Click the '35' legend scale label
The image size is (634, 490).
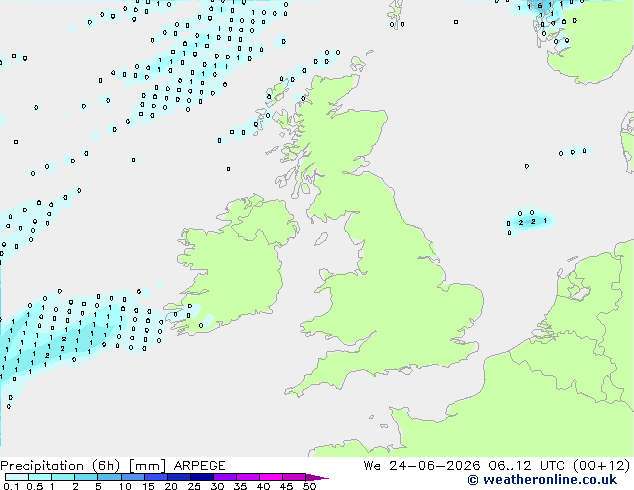coord(240,486)
